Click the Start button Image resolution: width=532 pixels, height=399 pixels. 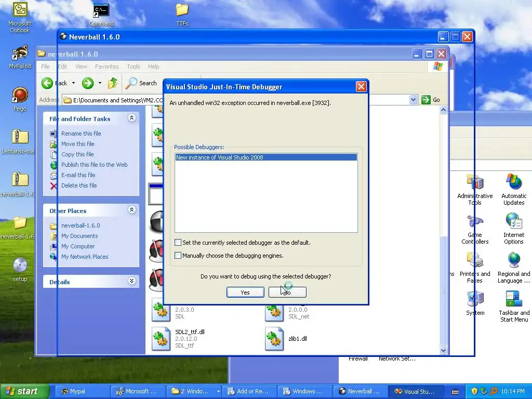[24, 391]
